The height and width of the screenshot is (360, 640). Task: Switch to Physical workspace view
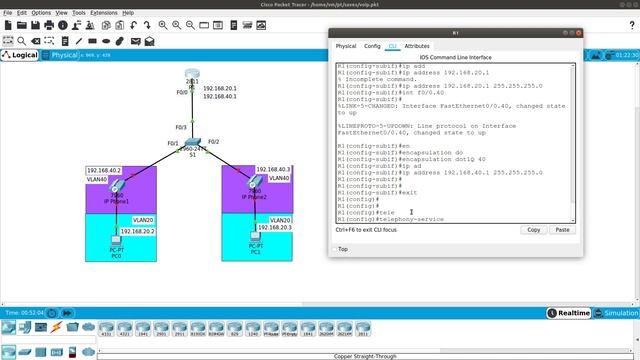[x=60, y=55]
